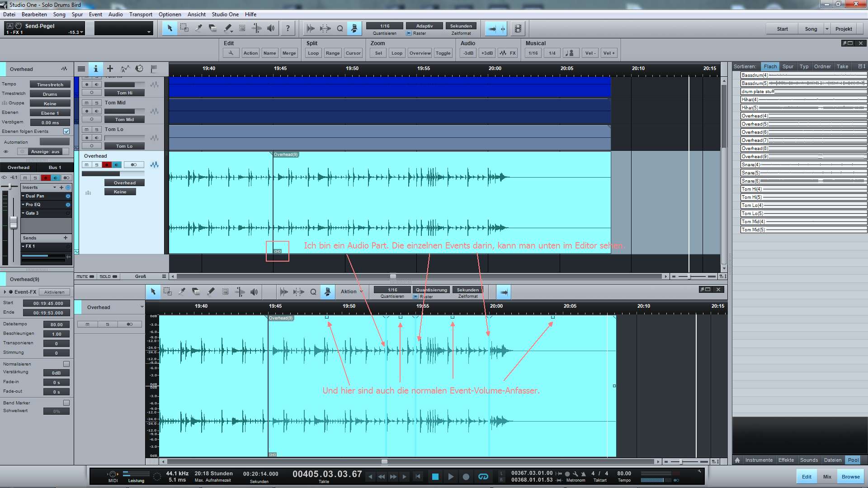This screenshot has width=868, height=488.
Task: Click the Split Range macro button
Action: [x=333, y=53]
